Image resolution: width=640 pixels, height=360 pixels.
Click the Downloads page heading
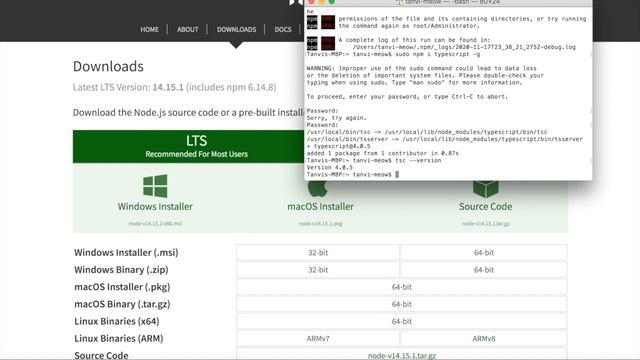(108, 66)
